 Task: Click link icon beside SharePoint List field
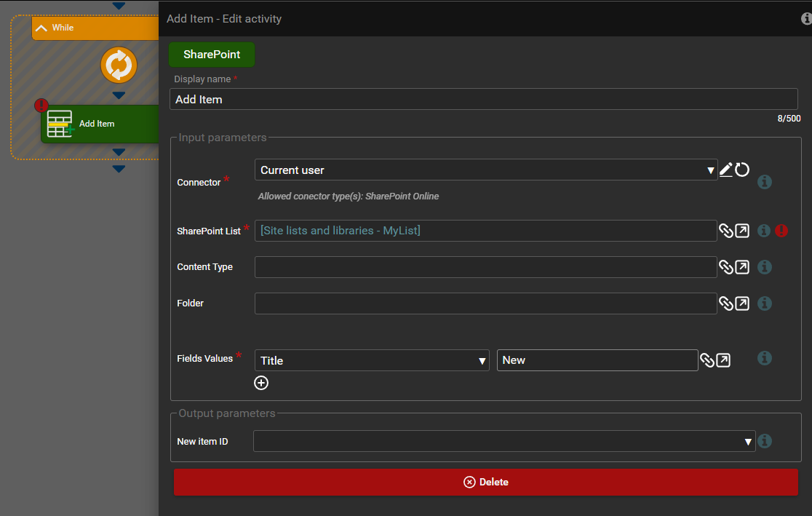(x=725, y=231)
